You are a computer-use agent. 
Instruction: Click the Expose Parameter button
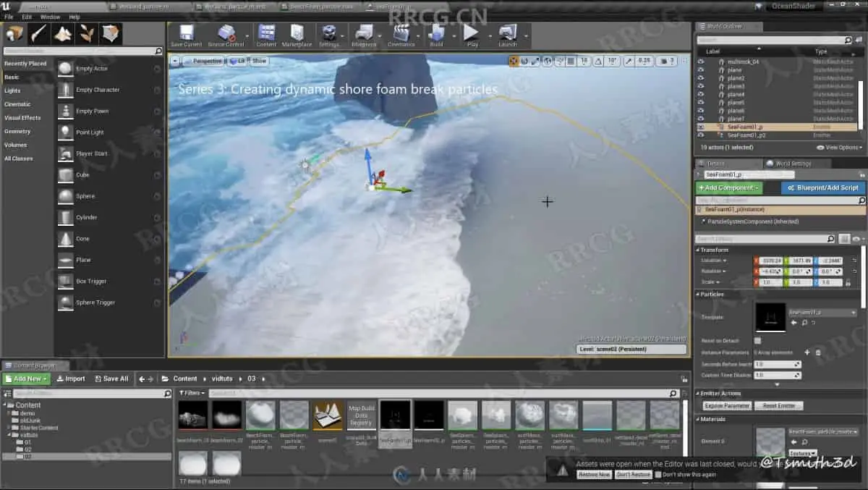[x=727, y=406]
